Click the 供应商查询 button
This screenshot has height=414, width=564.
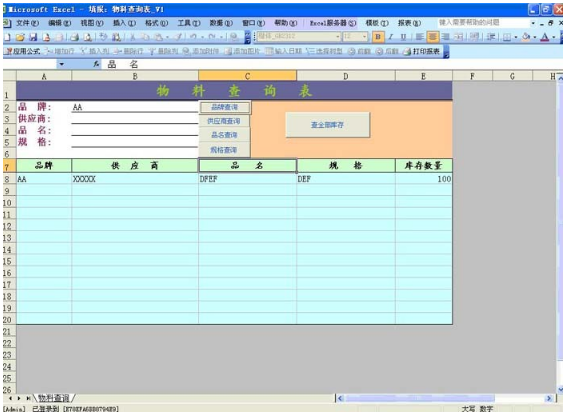pos(224,121)
